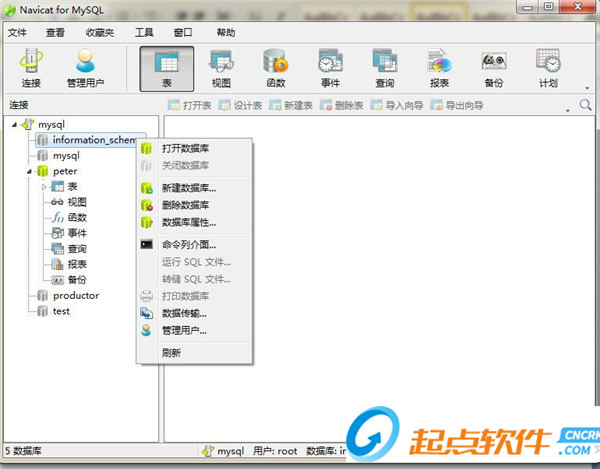
Task: Switch to 视图 (View) objects in toolbar
Action: coord(221,68)
